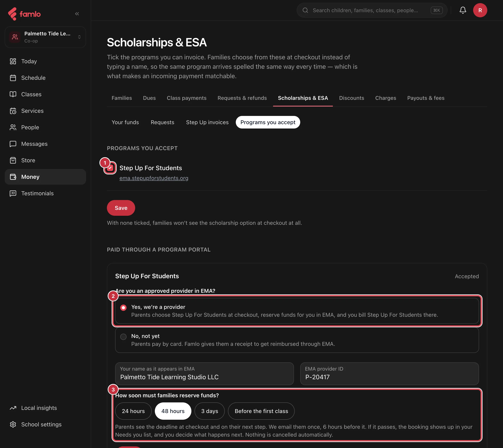Click the famlo logo
Screen dimensions: 503x448
(x=24, y=14)
